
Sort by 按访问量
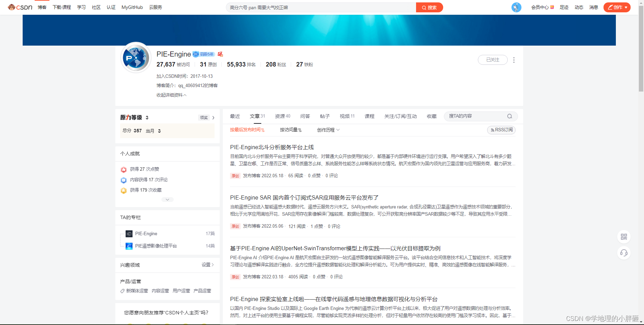pyautogui.click(x=291, y=130)
